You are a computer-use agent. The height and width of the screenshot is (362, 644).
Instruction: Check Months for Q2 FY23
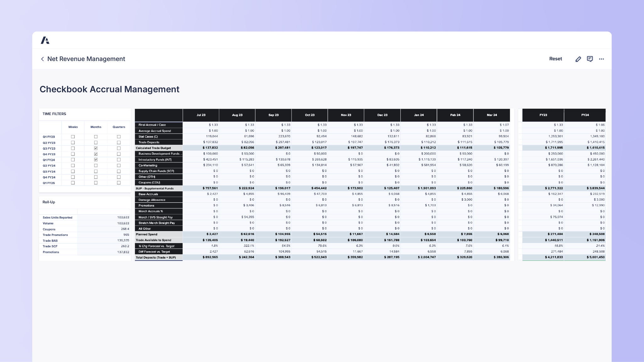point(96,142)
